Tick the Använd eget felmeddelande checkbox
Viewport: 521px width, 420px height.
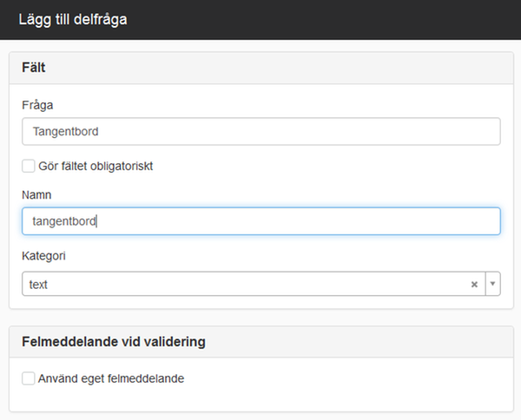coord(29,378)
